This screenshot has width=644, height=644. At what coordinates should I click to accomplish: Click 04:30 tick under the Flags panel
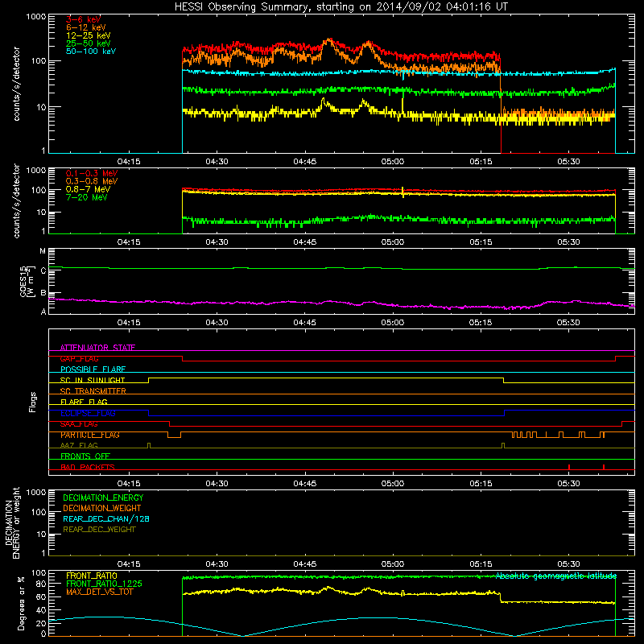pos(217,484)
